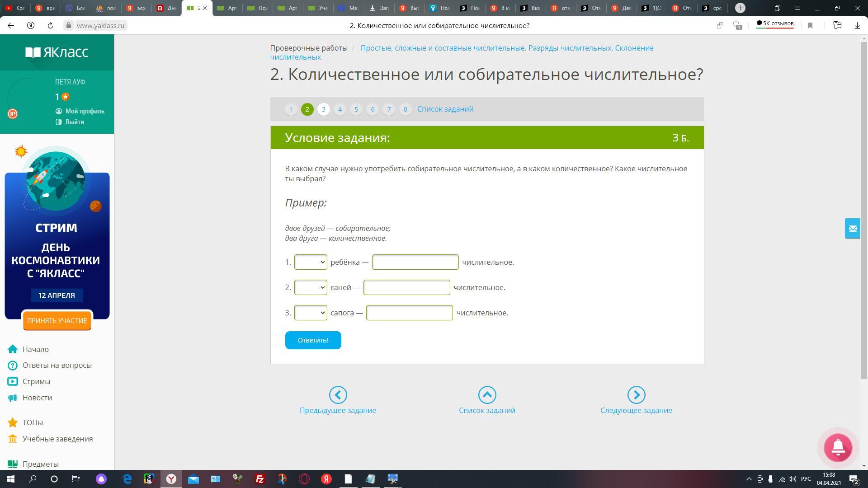Click the ПРИНЯТЬ УЧАСТИЕ button
Screen dimensions: 868x488
(57, 321)
